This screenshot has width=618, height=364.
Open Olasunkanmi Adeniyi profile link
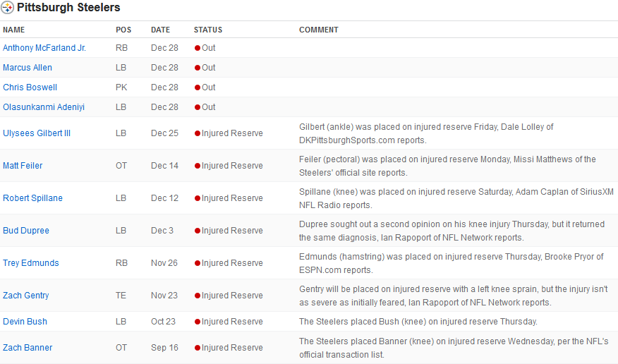[x=44, y=107]
